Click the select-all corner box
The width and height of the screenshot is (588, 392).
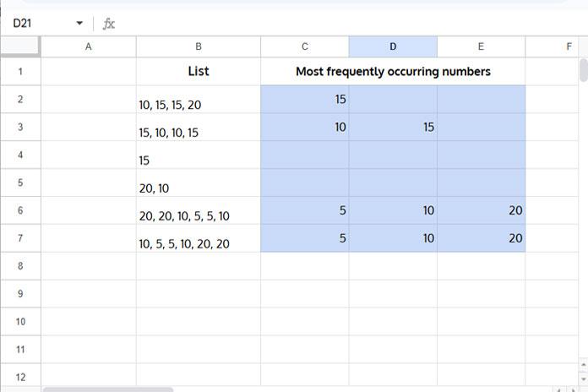(x=20, y=47)
